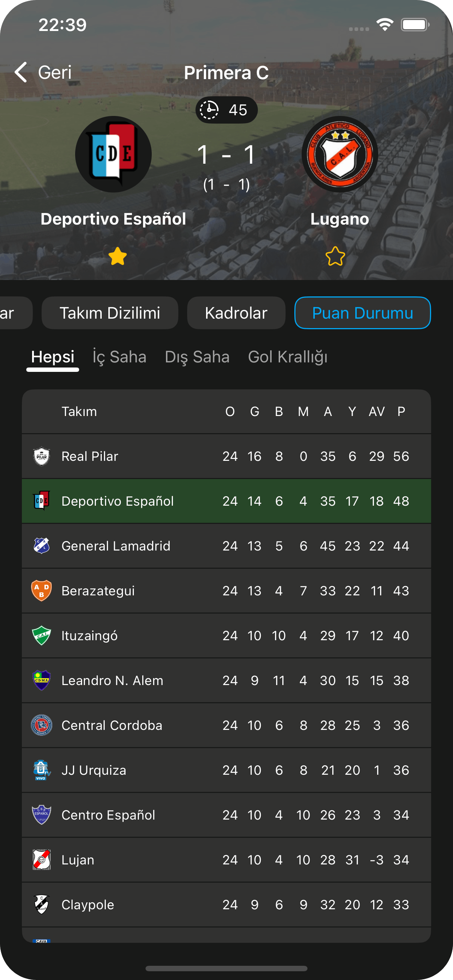This screenshot has height=980, width=453.
Task: Show İç Saha standings
Action: coord(120,357)
